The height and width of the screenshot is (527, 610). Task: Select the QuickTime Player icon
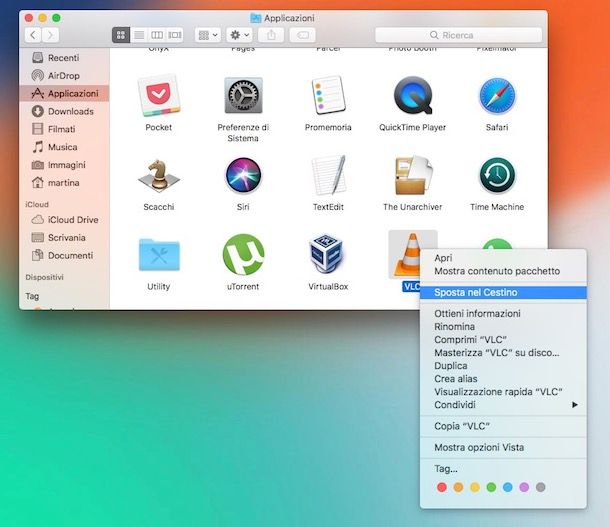(413, 95)
